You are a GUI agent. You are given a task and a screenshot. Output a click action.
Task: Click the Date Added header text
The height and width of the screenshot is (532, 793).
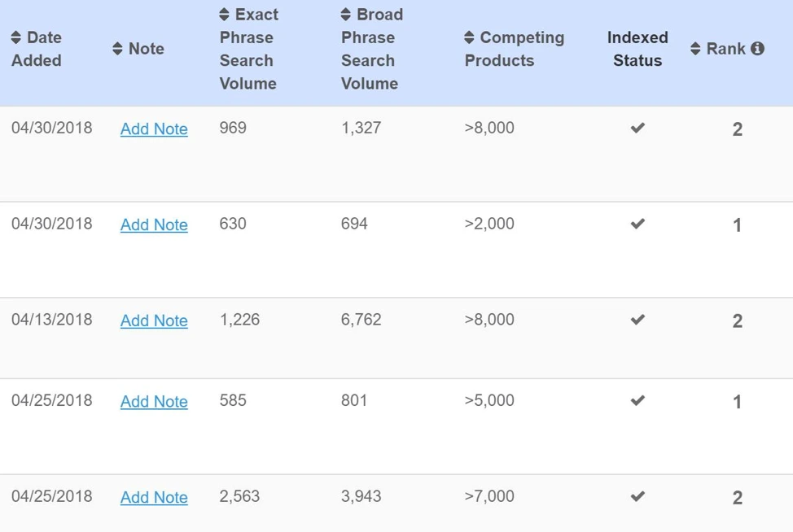(x=37, y=49)
